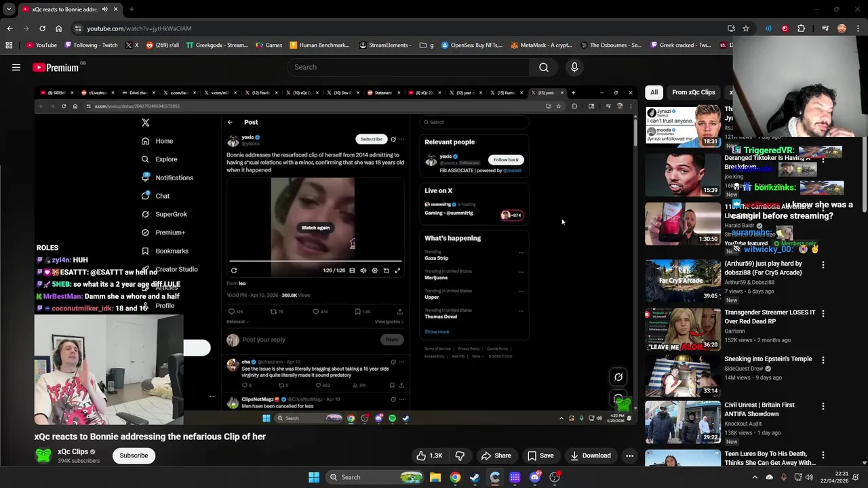Open the 'StreamElements' bookmark

(385, 45)
